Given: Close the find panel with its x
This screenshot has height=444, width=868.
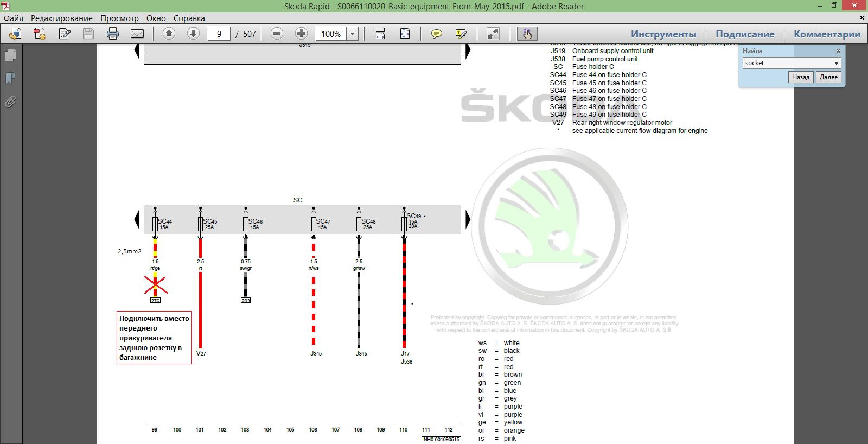Looking at the screenshot, I should 838,51.
